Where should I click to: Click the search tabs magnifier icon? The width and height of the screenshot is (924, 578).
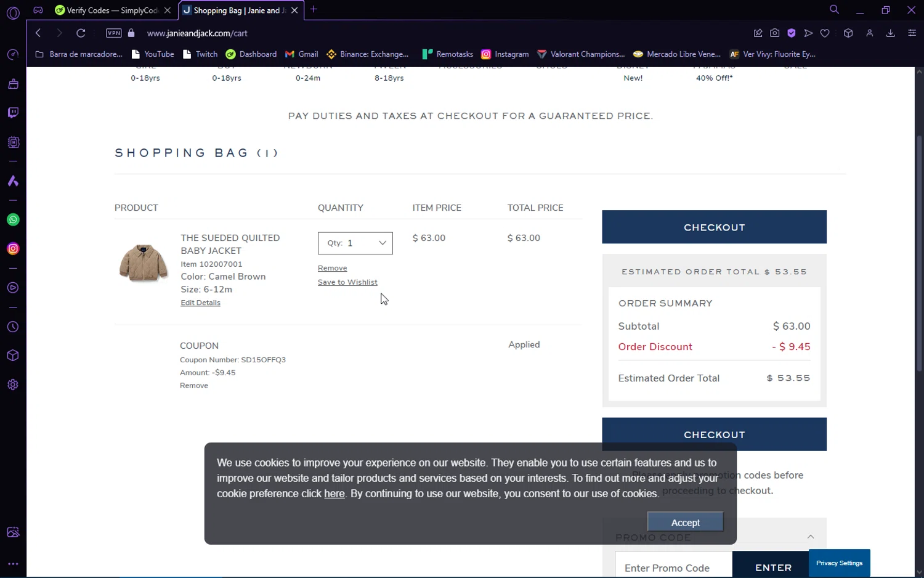[x=834, y=10]
